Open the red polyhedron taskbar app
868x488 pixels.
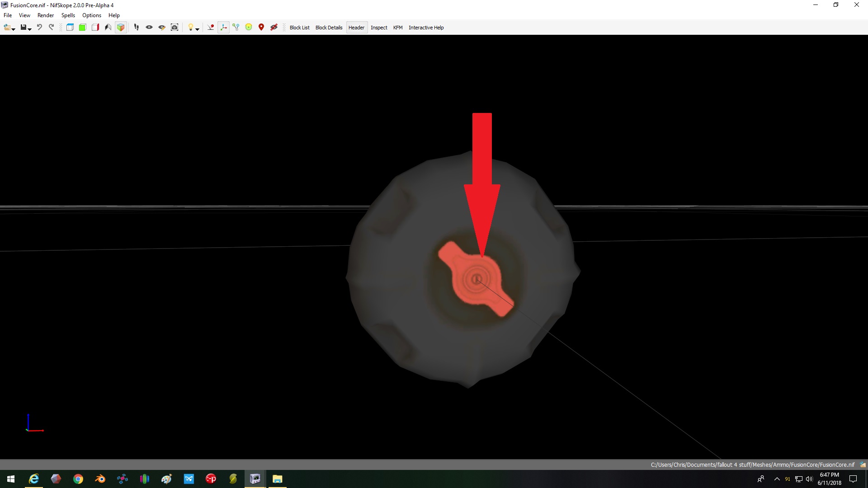(56, 479)
